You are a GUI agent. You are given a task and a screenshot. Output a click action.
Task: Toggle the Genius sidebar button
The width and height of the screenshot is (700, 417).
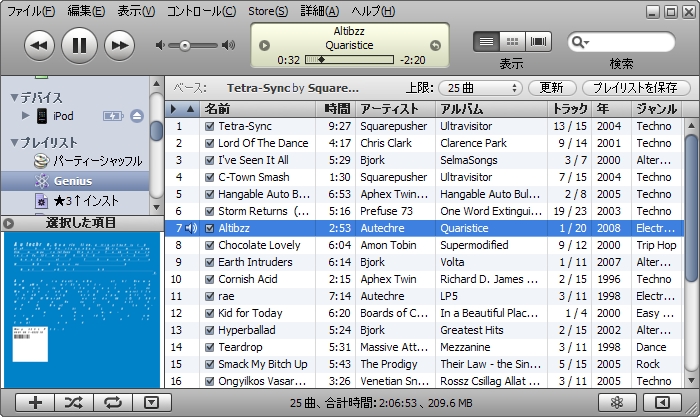click(662, 403)
